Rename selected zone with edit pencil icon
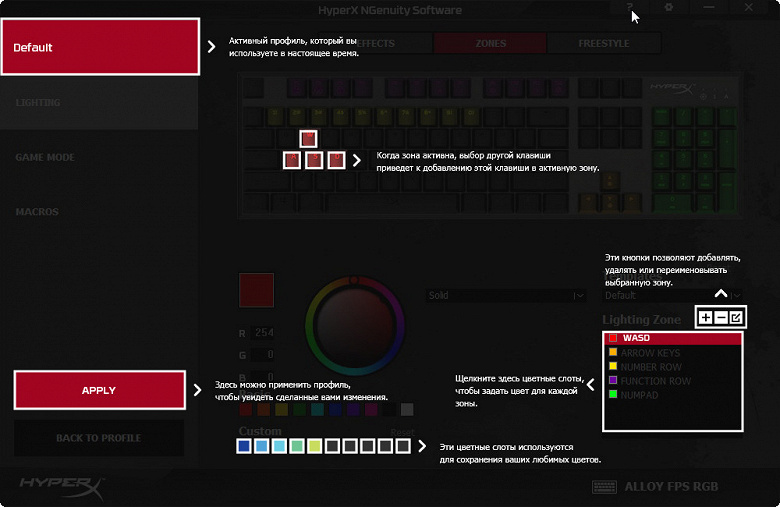780x507 pixels. pos(736,317)
